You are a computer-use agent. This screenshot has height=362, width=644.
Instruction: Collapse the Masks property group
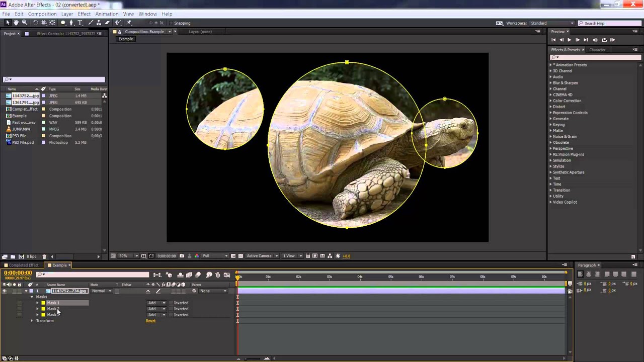tap(32, 297)
